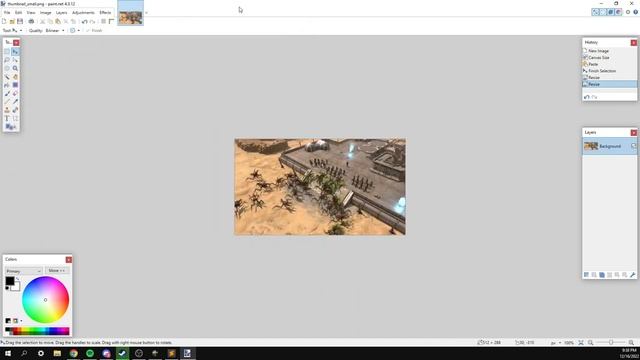
Task: Select the Pencil tool
Action: [x=7, y=102]
